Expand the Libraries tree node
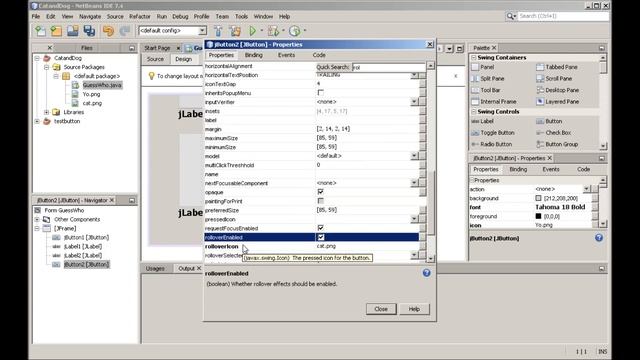The height and width of the screenshot is (360, 640). pyautogui.click(x=47, y=112)
